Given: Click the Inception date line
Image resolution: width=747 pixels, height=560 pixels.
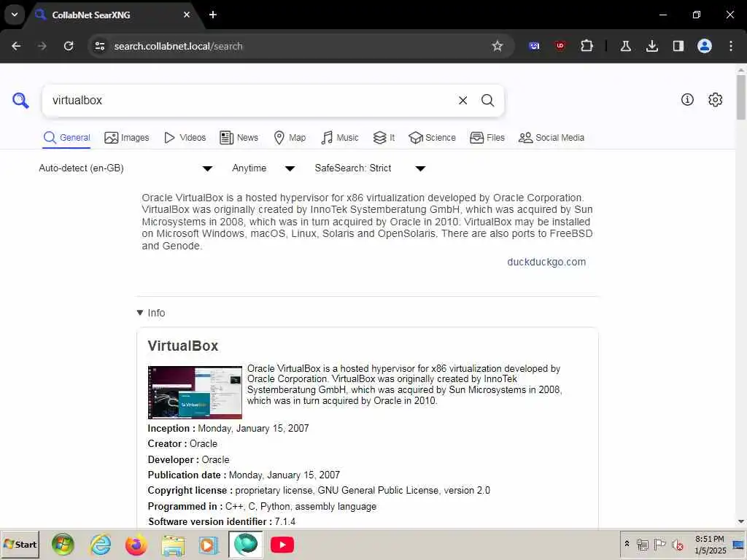Looking at the screenshot, I should pos(228,428).
